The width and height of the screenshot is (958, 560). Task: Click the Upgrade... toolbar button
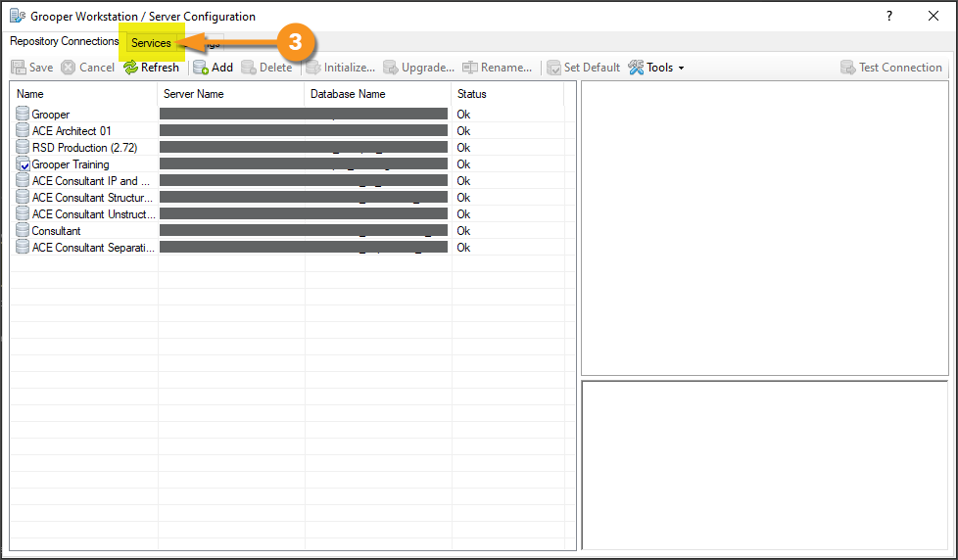[x=418, y=68]
